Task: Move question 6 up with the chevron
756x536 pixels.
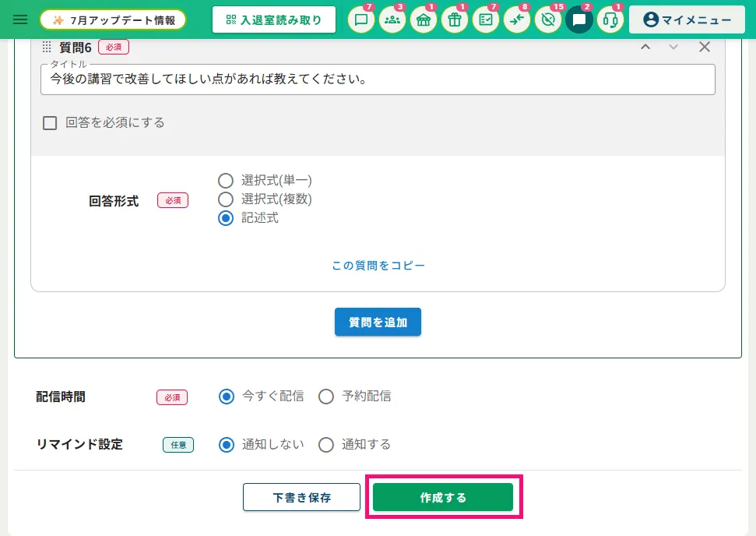Action: [x=645, y=47]
